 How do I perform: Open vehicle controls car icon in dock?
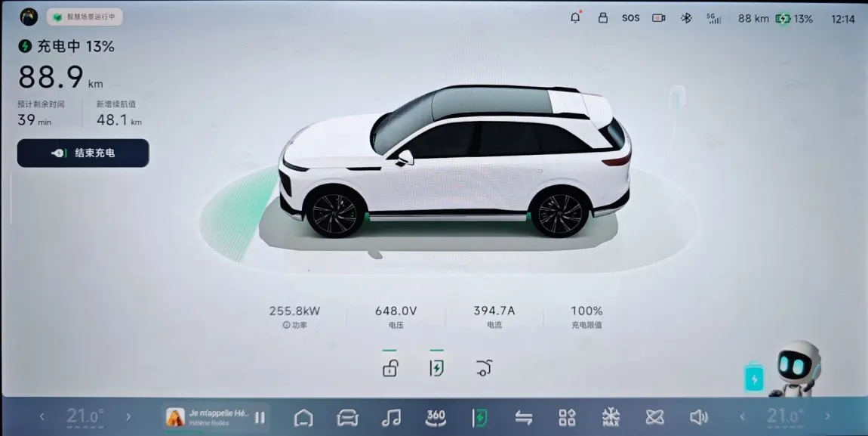(x=347, y=417)
